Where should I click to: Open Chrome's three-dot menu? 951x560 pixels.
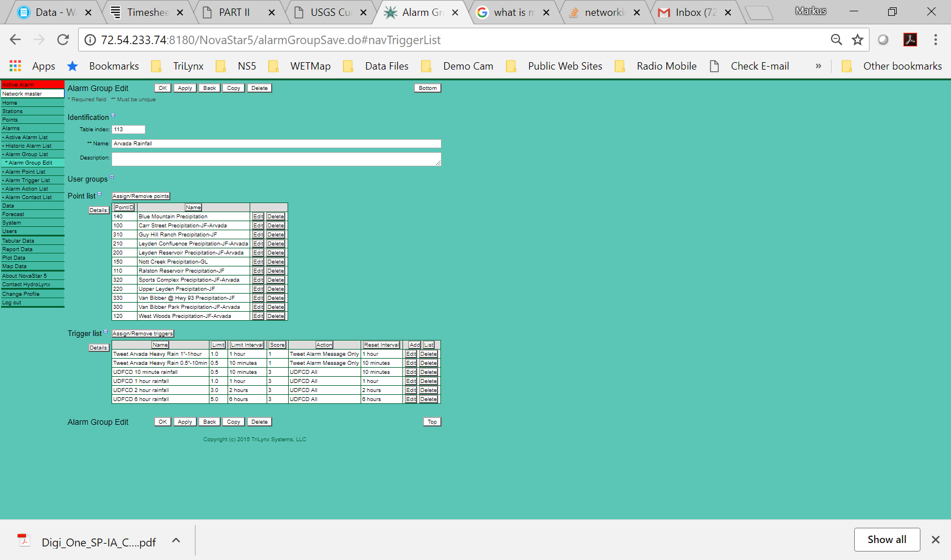tap(935, 40)
